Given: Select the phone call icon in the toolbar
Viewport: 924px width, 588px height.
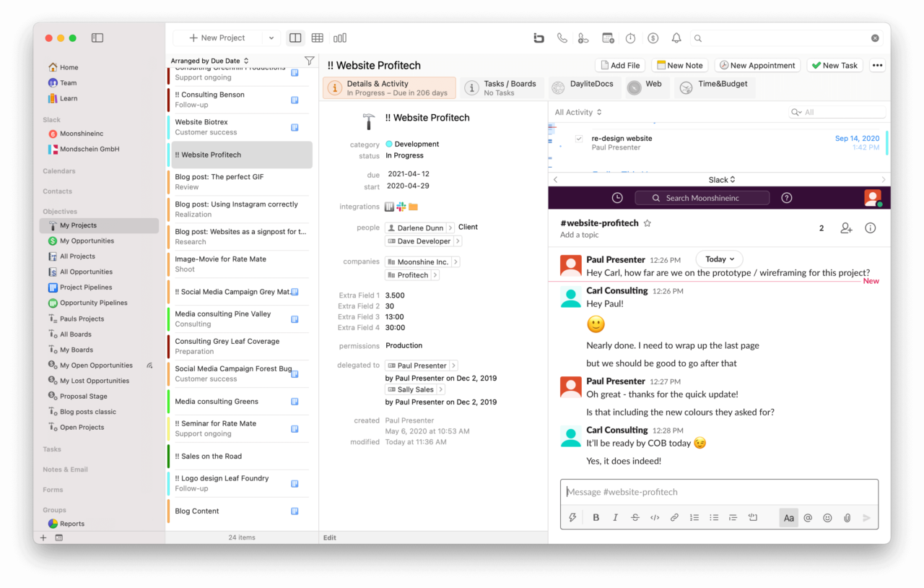Looking at the screenshot, I should coord(562,38).
